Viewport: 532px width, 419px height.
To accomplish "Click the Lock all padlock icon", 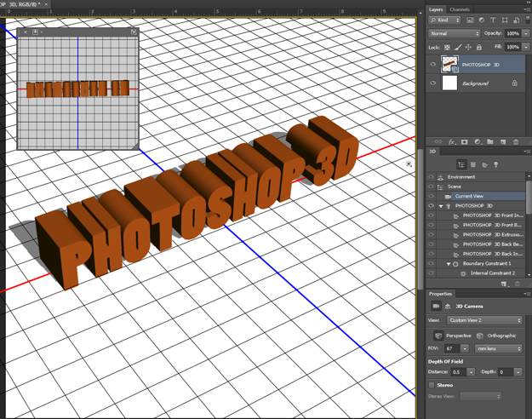I will [478, 47].
